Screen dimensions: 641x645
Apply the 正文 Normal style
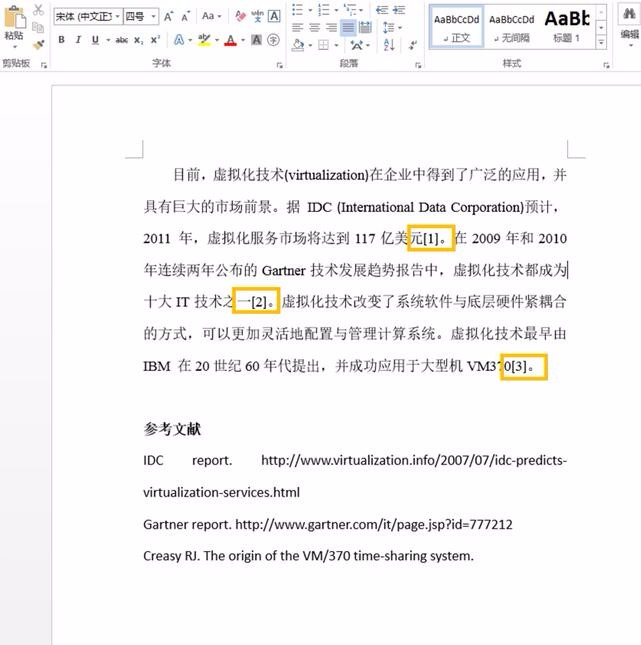pyautogui.click(x=457, y=28)
